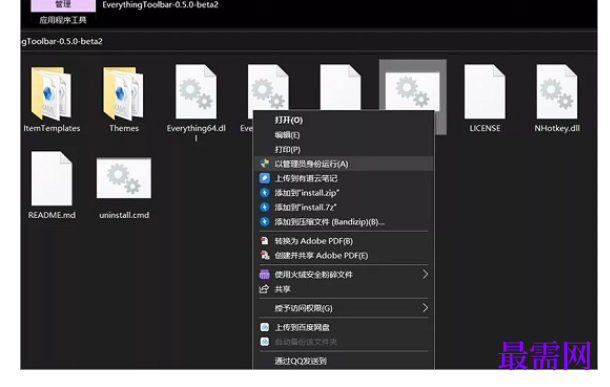Choose 打开(O) in the context menu

tap(289, 120)
